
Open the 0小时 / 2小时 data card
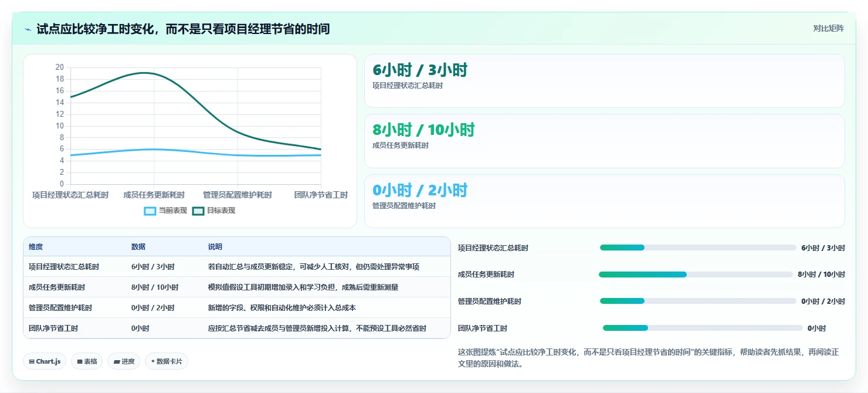605,201
